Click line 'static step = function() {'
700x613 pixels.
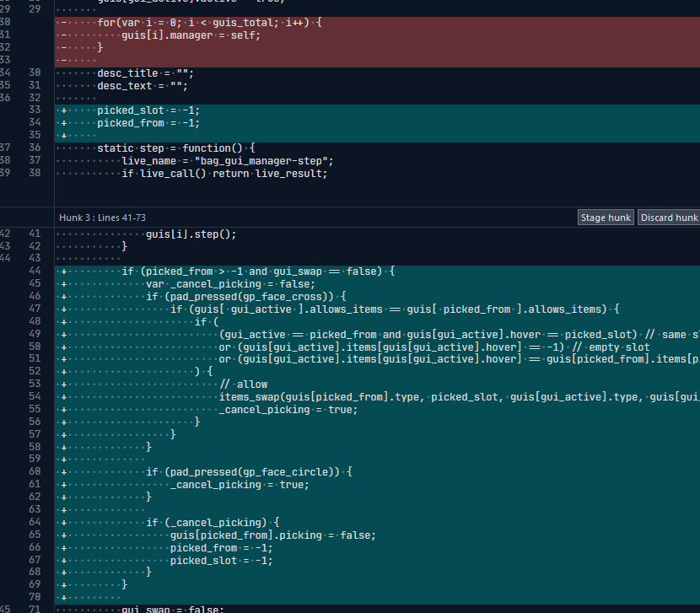[x=176, y=148]
